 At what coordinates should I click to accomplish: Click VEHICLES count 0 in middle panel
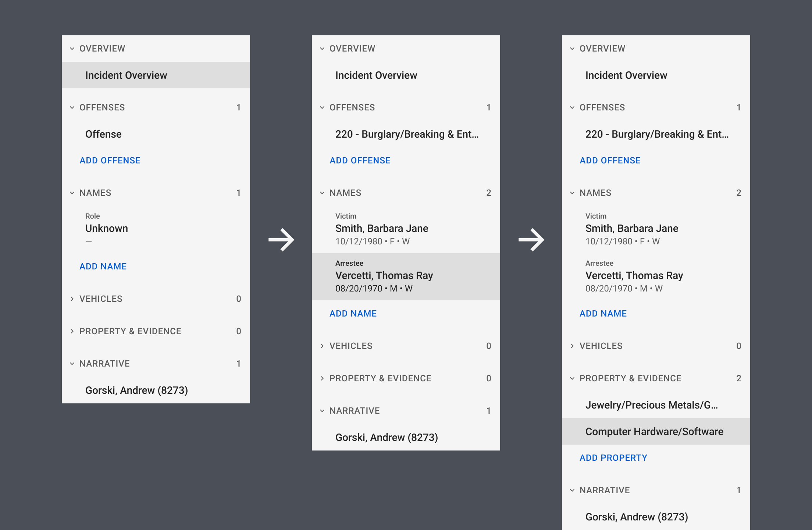488,346
